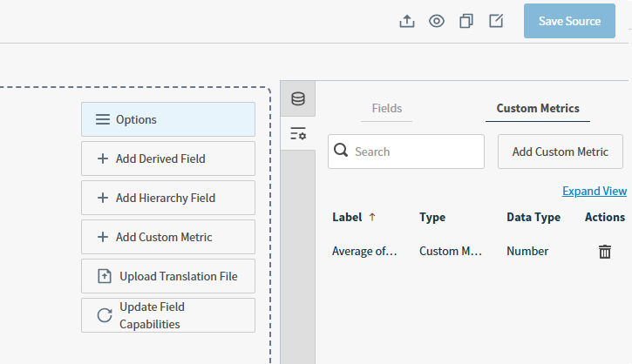Screen dimensions: 632x364
Task: Click the upload/export icon in top toolbar
Action: point(407,21)
